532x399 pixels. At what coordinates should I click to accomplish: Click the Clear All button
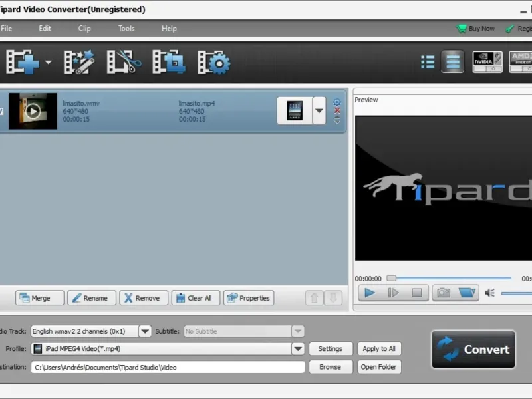click(196, 298)
